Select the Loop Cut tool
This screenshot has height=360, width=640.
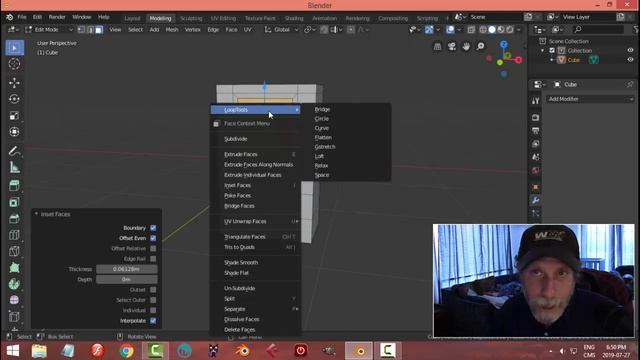click(x=14, y=235)
